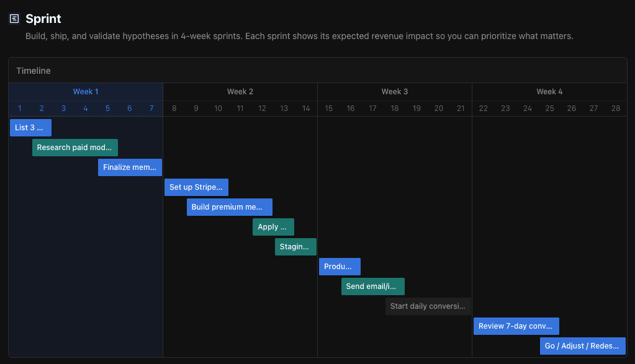Select the Week 2 header
635x364 pixels.
240,92
